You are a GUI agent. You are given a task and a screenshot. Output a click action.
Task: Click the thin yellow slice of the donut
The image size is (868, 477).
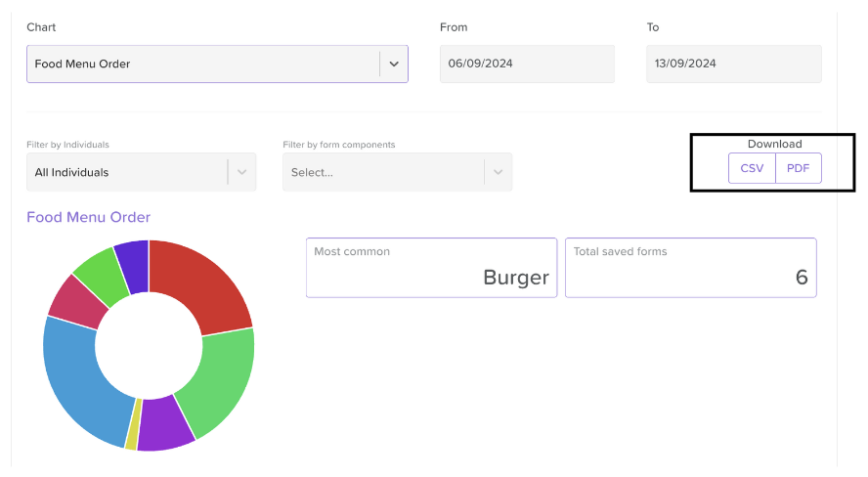[133, 424]
